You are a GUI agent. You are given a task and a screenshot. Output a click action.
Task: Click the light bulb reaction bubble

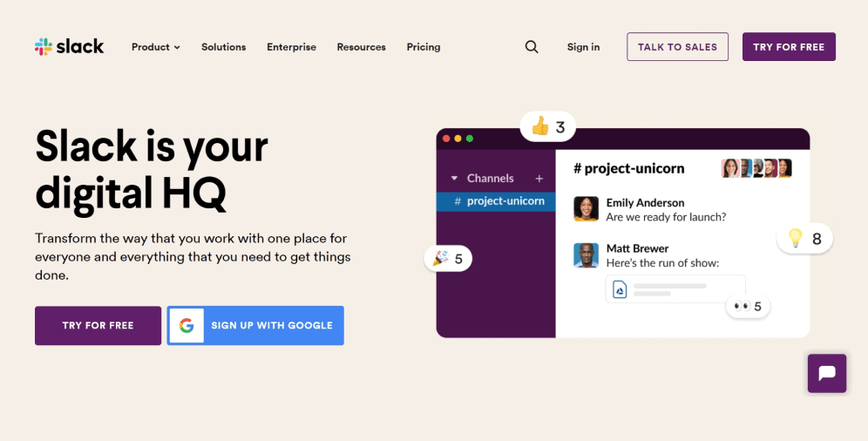click(x=805, y=239)
